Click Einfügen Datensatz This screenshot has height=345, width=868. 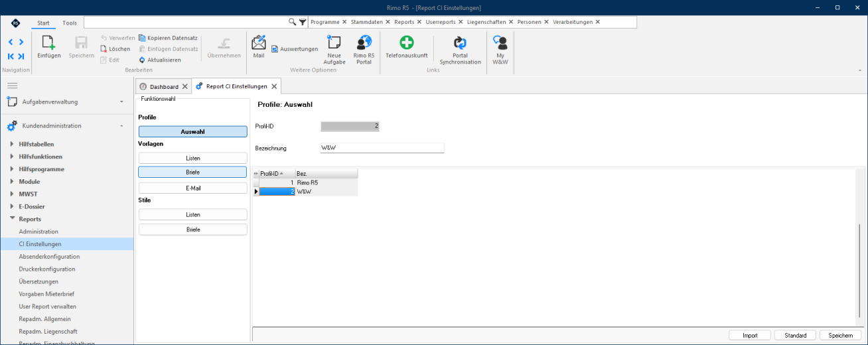click(x=169, y=49)
